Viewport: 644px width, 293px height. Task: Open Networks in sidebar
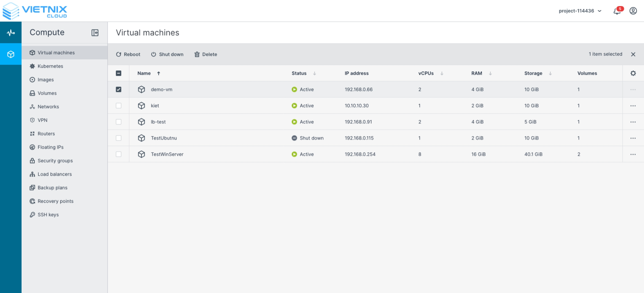[x=65, y=107]
